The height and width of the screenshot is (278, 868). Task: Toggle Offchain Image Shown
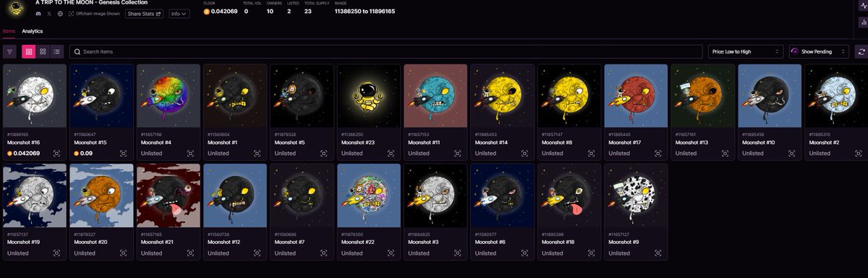click(x=94, y=14)
